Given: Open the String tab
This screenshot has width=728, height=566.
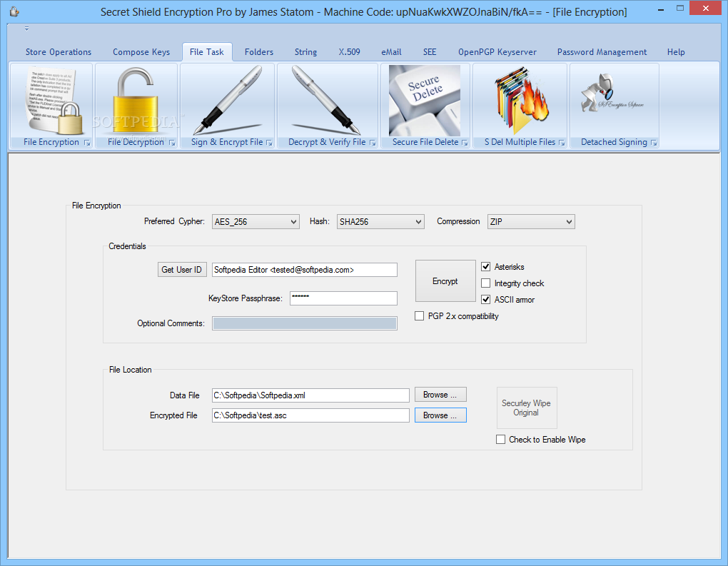Looking at the screenshot, I should coord(305,52).
